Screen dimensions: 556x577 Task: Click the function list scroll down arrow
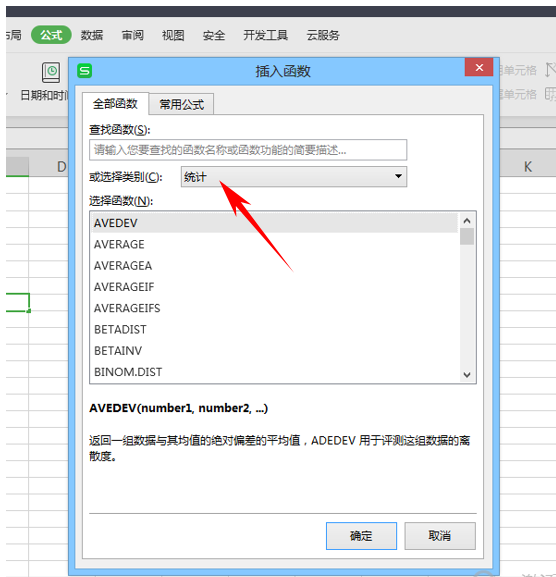(x=467, y=375)
